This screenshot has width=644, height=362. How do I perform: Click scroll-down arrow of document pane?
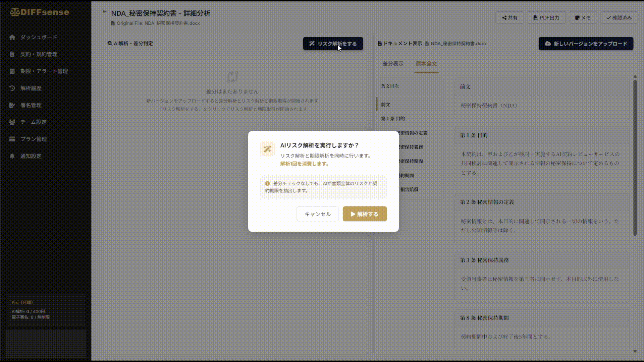pyautogui.click(x=635, y=351)
